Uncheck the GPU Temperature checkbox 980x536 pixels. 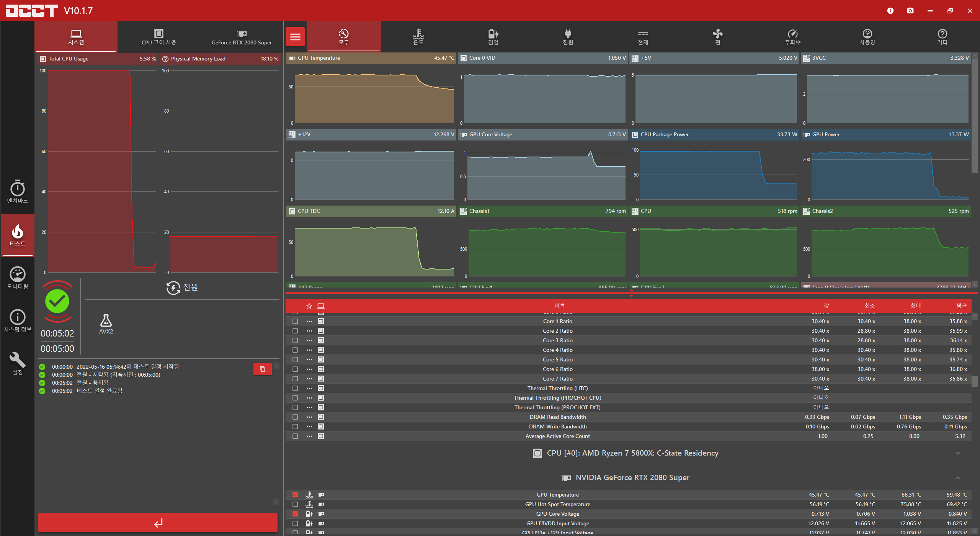(x=295, y=495)
